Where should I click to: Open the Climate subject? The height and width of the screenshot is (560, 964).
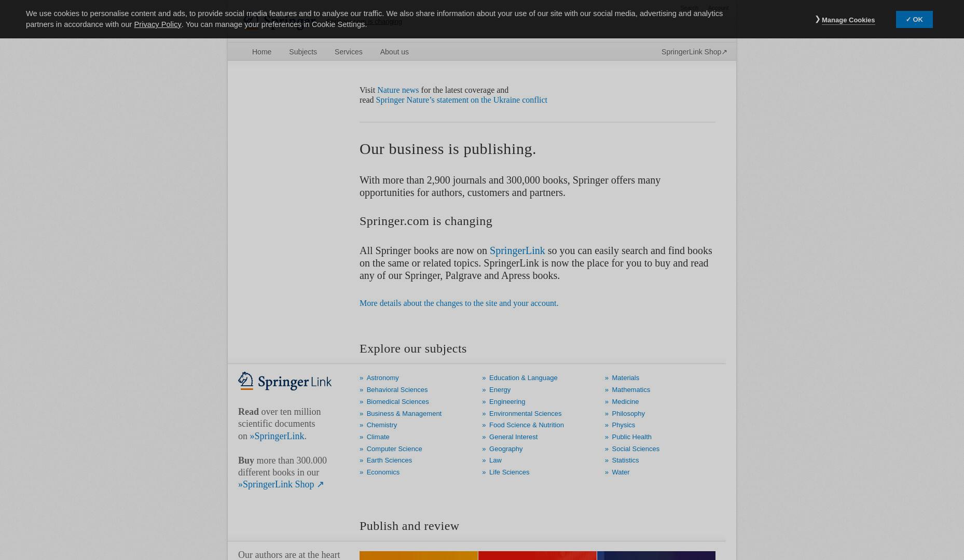[378, 437]
